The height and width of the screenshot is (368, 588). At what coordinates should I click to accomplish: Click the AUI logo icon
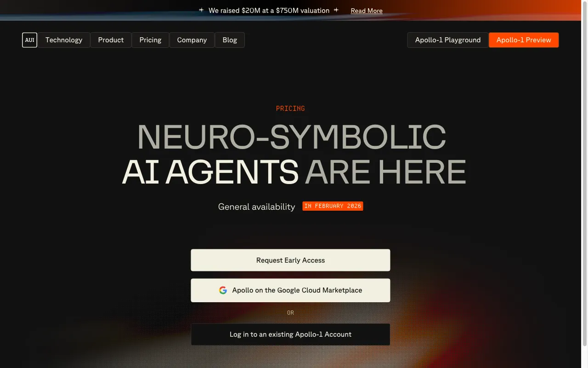tap(29, 40)
